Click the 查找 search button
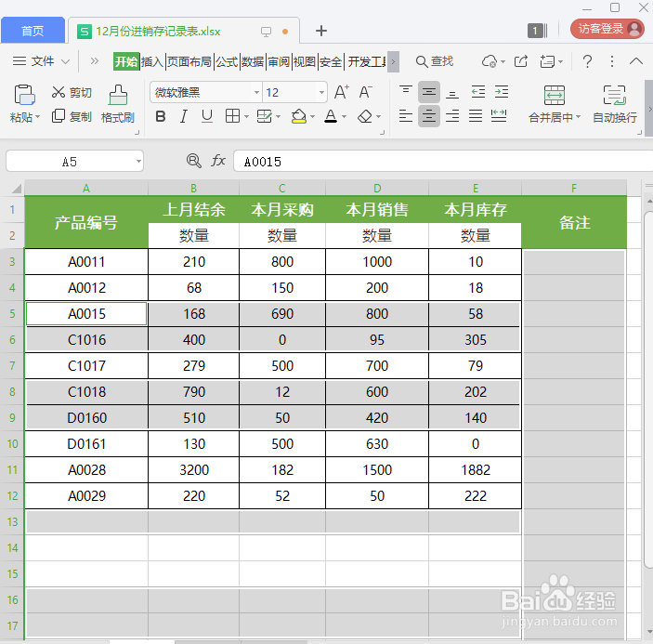This screenshot has height=644, width=653. point(435,61)
